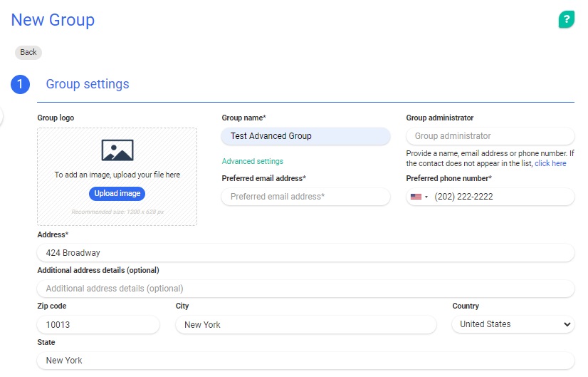Click the image placeholder icon in Group logo
This screenshot has height=377, width=588.
(117, 150)
